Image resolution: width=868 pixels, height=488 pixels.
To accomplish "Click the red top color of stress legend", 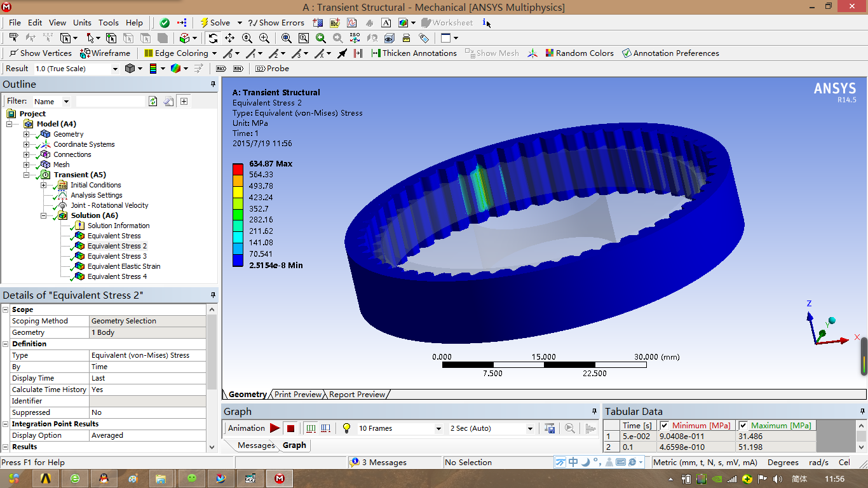I will [x=238, y=169].
